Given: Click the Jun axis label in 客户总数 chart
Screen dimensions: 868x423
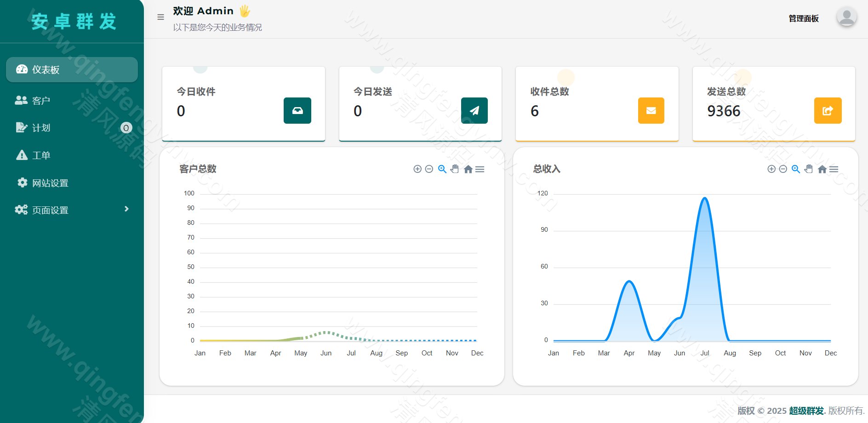Looking at the screenshot, I should 326,353.
